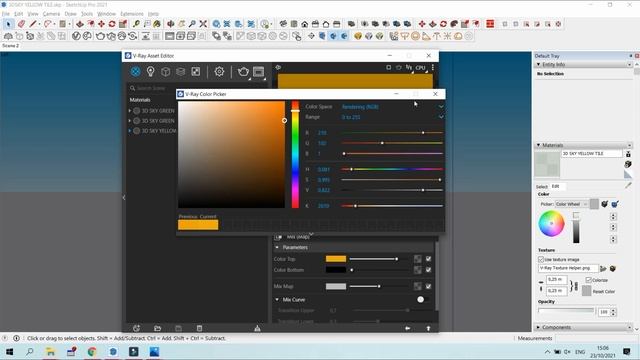Expand first 3D SKY GREEN material
640x360 pixels.
click(130, 111)
